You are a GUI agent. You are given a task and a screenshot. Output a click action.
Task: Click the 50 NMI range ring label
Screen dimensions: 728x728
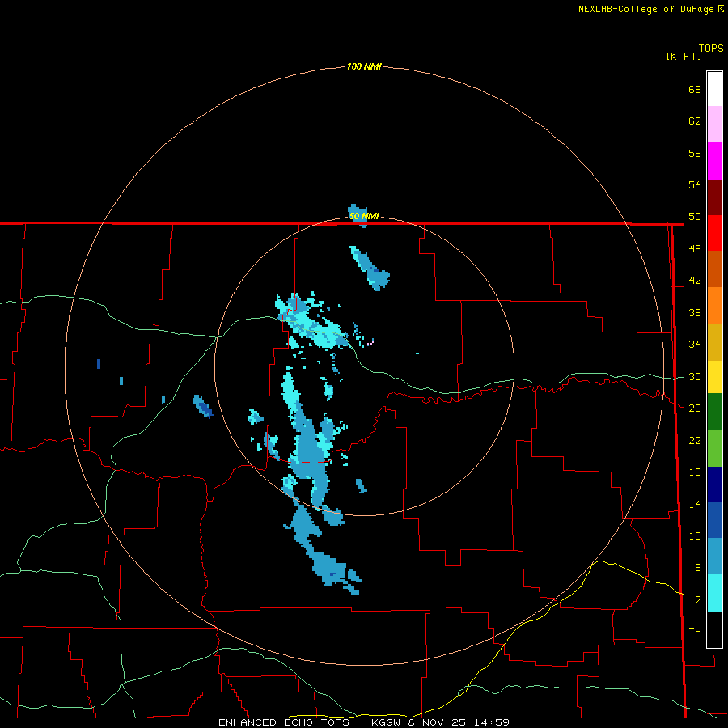click(364, 216)
